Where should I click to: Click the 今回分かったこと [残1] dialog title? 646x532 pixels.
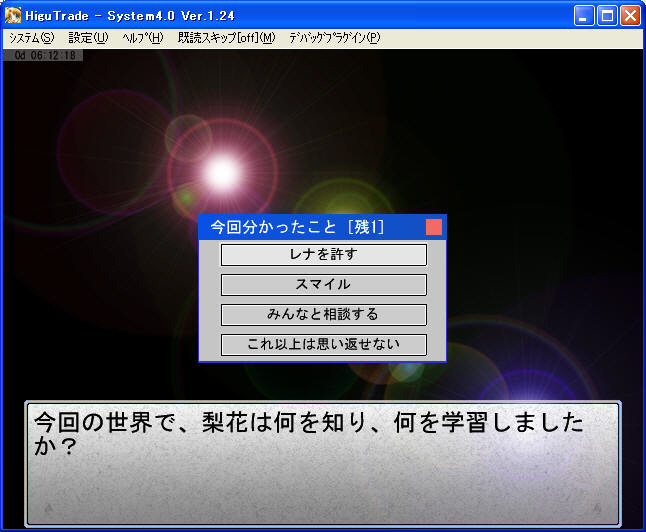point(297,227)
